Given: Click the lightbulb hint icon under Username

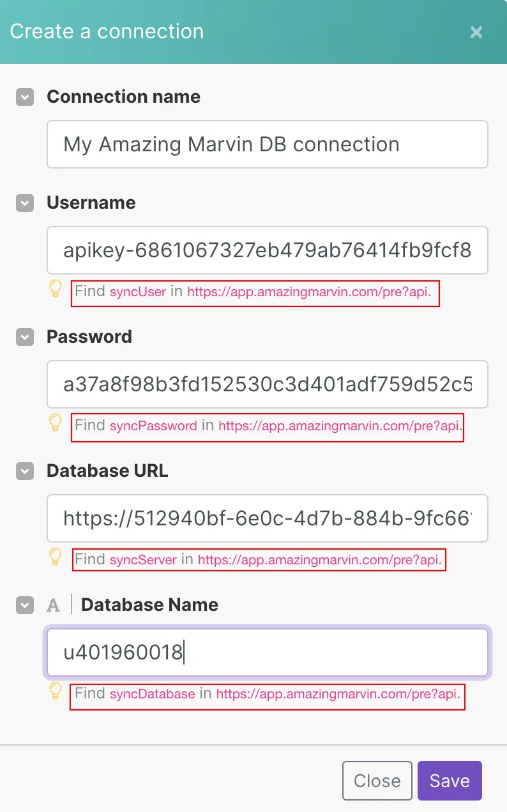Looking at the screenshot, I should [x=56, y=289].
